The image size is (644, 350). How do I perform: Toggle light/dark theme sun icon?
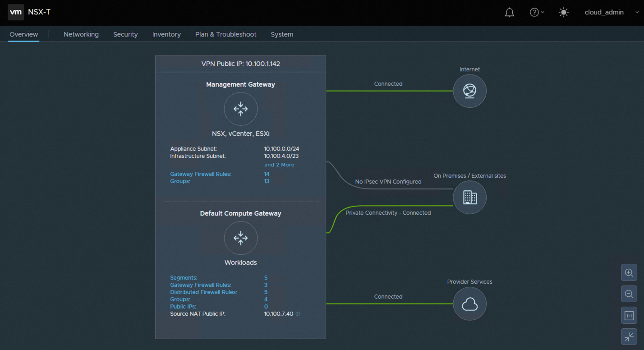pyautogui.click(x=564, y=13)
